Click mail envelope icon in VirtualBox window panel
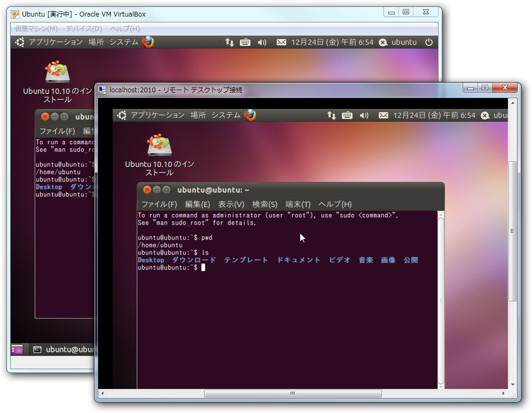This screenshot has width=532, height=413. tap(281, 42)
